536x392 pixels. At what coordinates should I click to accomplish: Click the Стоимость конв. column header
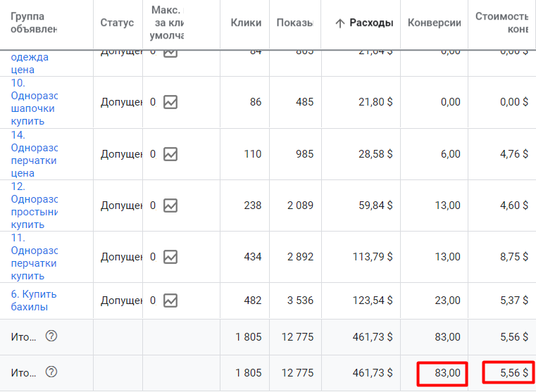(501, 23)
